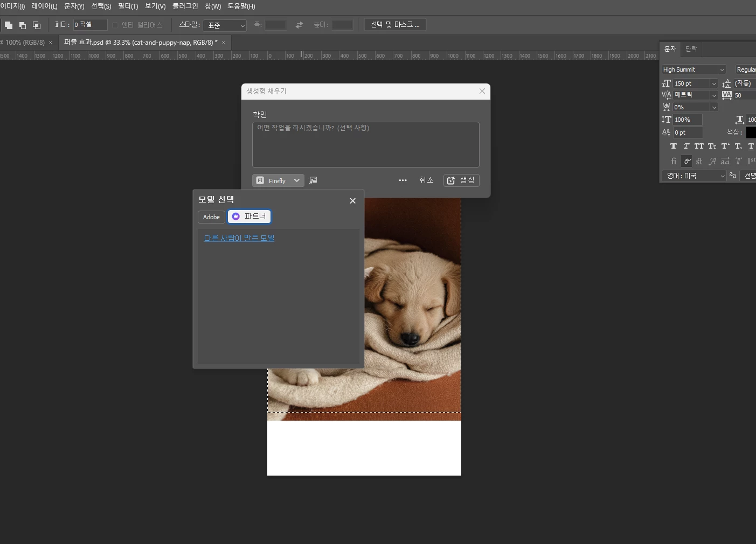Click discretionary ligatures st icon
Screen dimensions: 756x544
click(x=699, y=161)
